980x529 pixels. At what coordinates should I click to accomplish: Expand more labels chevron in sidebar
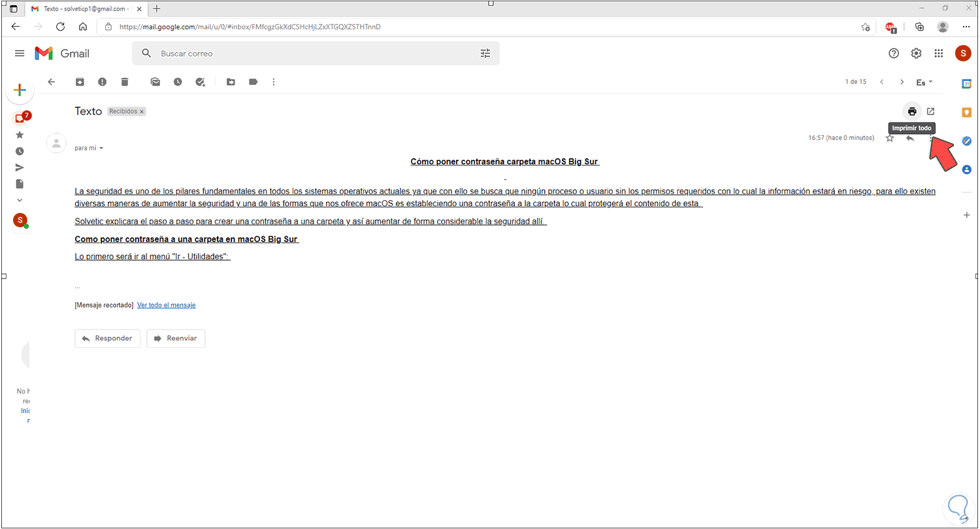20,200
